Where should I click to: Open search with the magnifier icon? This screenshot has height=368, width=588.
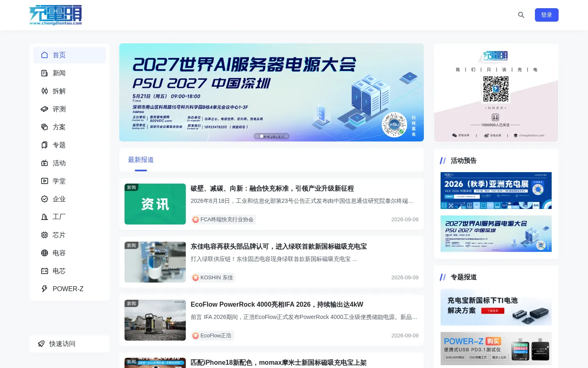[x=521, y=15]
